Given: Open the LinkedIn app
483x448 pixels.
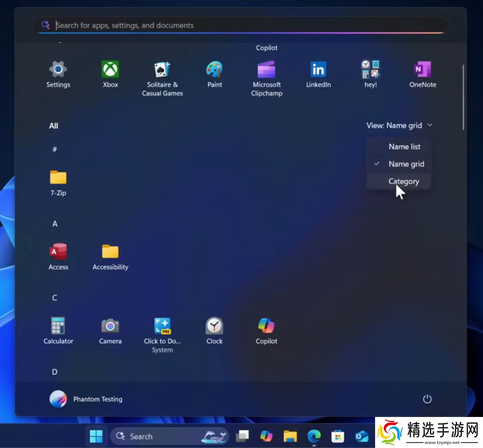Looking at the screenshot, I should 318,74.
